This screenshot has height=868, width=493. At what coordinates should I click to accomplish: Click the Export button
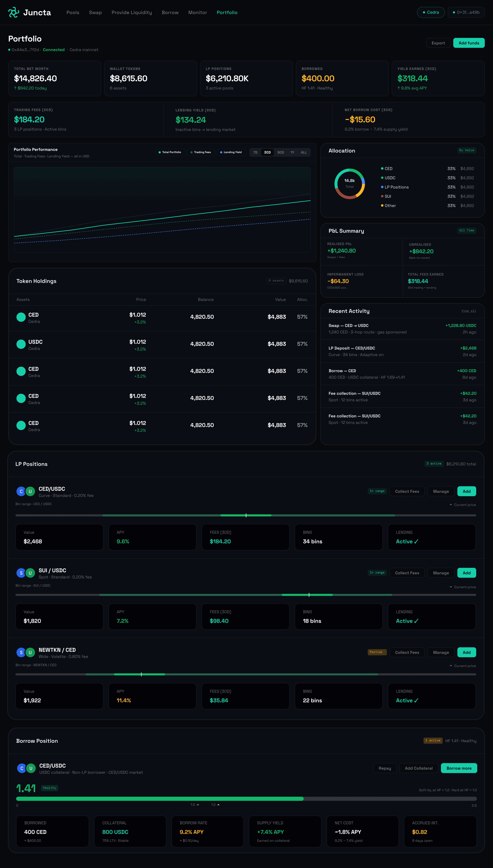click(438, 43)
